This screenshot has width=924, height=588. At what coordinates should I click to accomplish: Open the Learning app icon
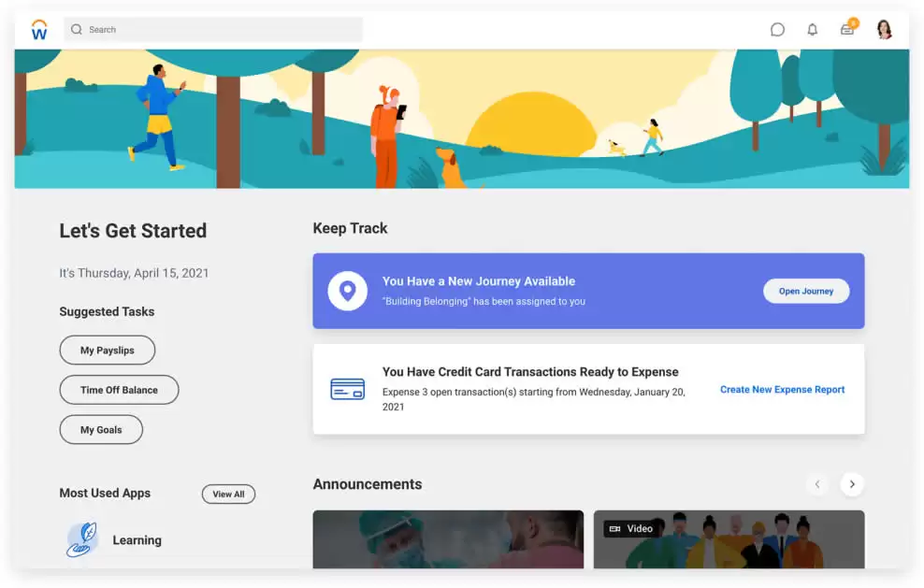82,539
